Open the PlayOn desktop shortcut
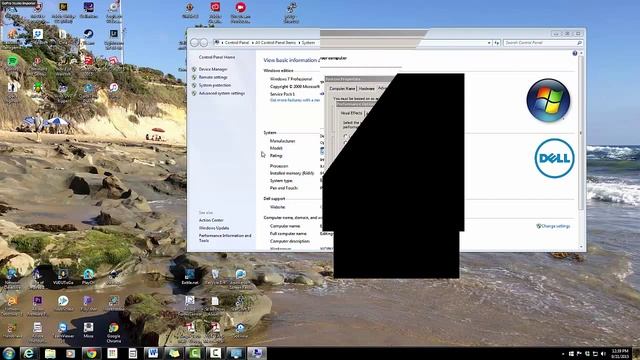This screenshot has width=640, height=360. 89,277
